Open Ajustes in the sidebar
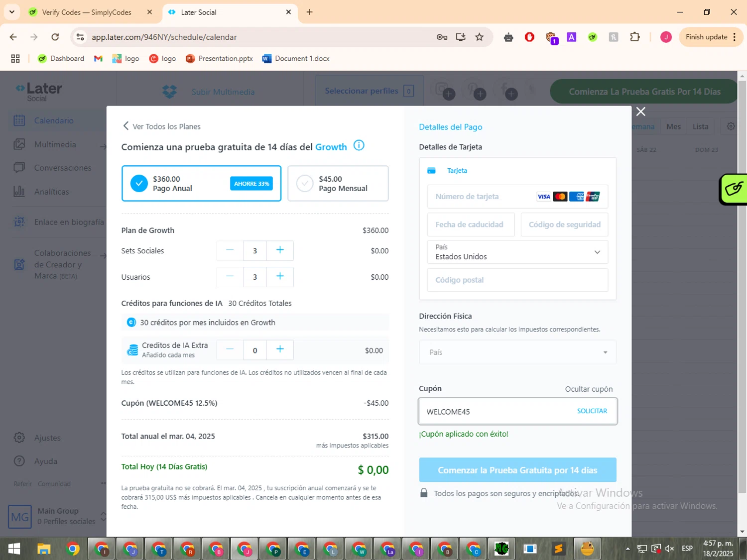 tap(47, 438)
